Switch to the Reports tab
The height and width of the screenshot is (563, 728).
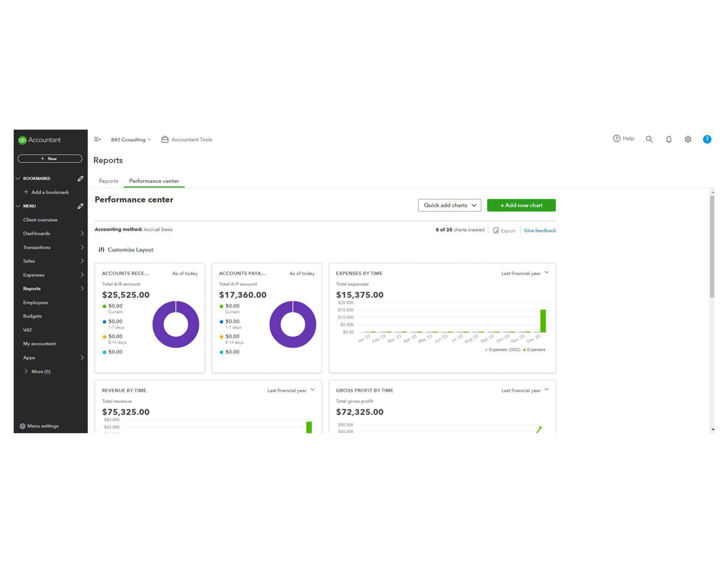pyautogui.click(x=108, y=181)
